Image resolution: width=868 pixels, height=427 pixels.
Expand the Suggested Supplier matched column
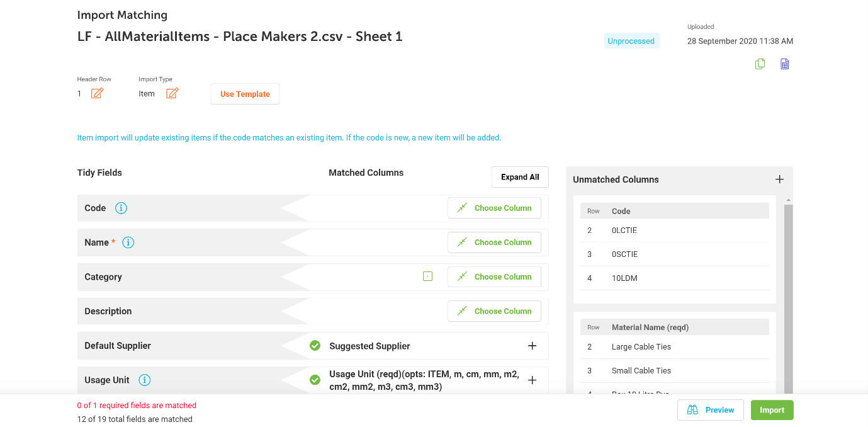click(532, 346)
